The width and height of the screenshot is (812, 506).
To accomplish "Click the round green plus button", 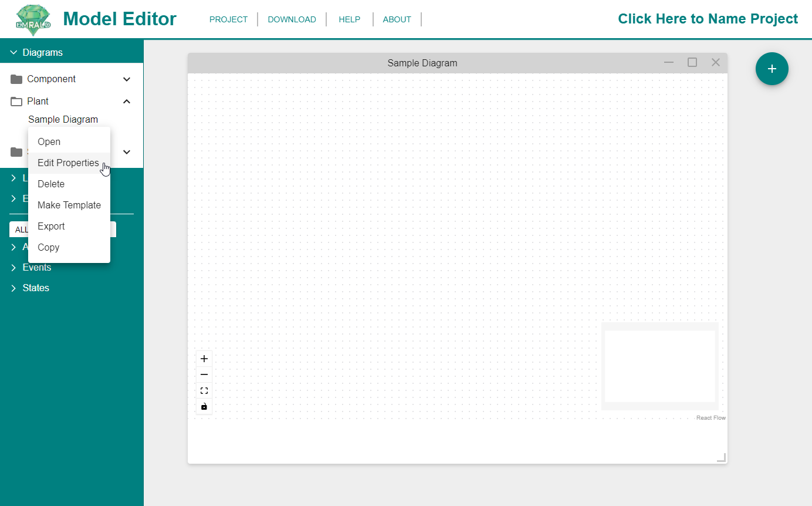I will [x=772, y=69].
